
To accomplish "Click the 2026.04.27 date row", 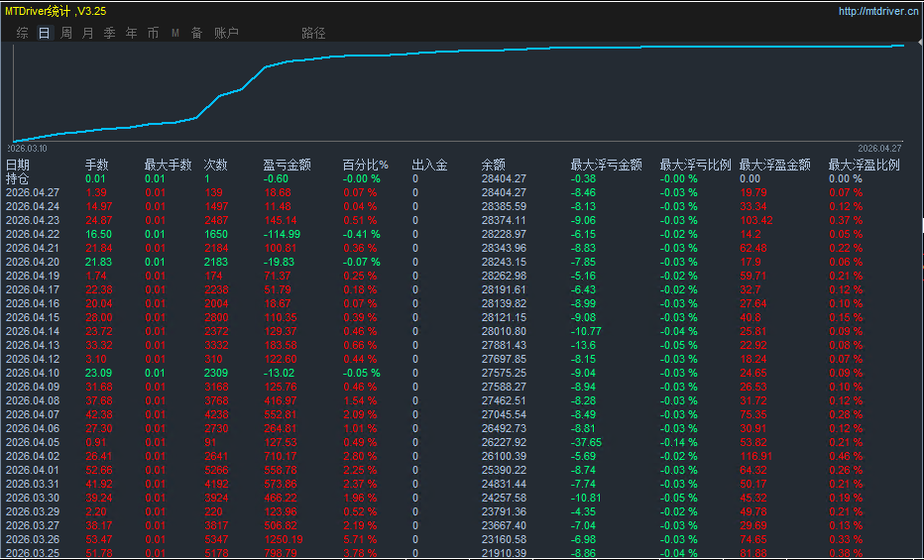I will click(x=33, y=192).
